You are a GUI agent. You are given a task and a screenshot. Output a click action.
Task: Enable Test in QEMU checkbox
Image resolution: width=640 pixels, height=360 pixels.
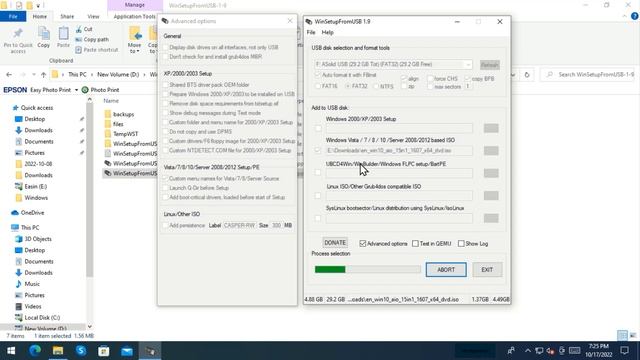click(x=415, y=244)
